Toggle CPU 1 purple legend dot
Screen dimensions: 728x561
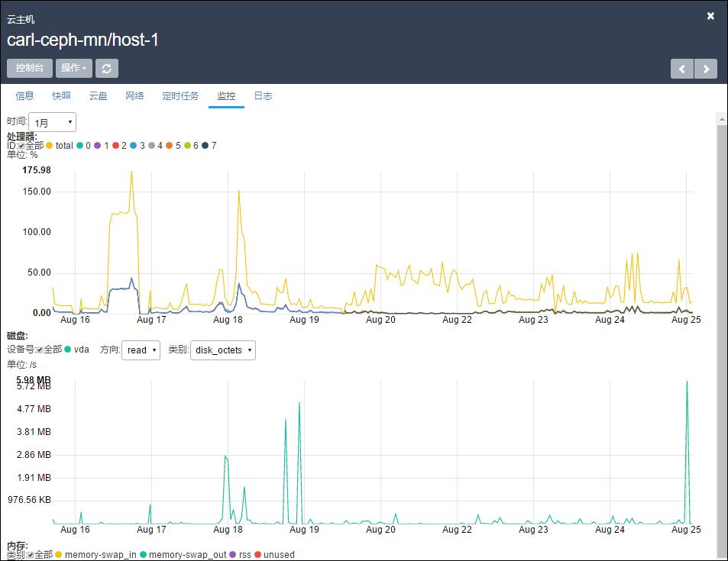(x=98, y=146)
